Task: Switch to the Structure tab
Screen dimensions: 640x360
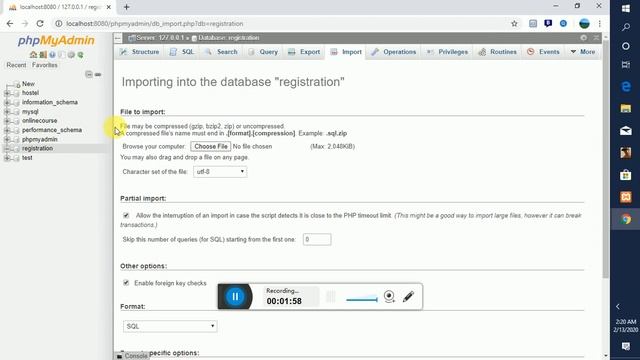Action: coord(139,52)
